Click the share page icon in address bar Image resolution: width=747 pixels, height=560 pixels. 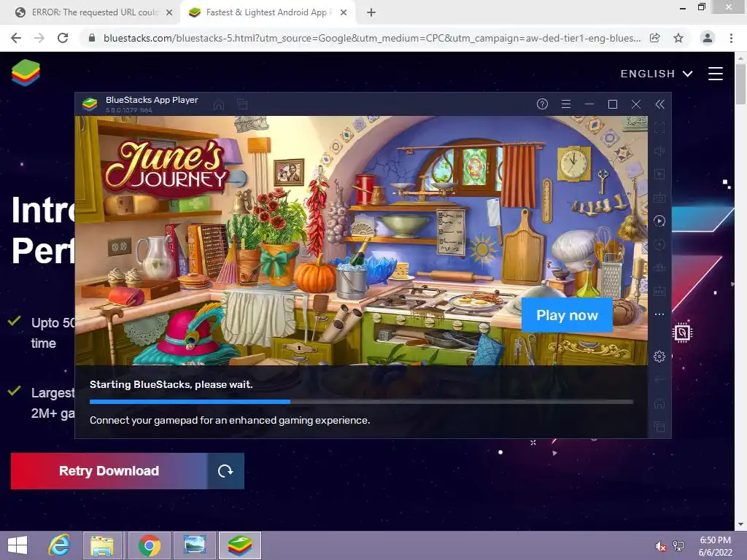point(655,38)
